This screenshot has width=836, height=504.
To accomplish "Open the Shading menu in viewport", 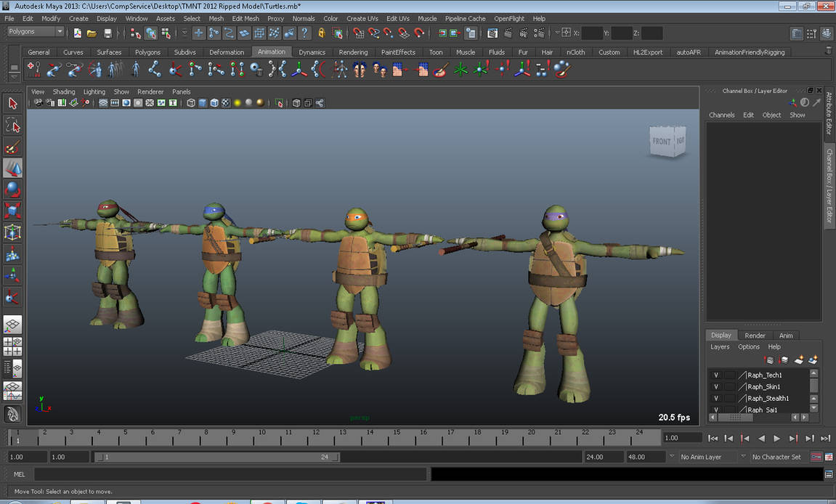I will (x=64, y=92).
